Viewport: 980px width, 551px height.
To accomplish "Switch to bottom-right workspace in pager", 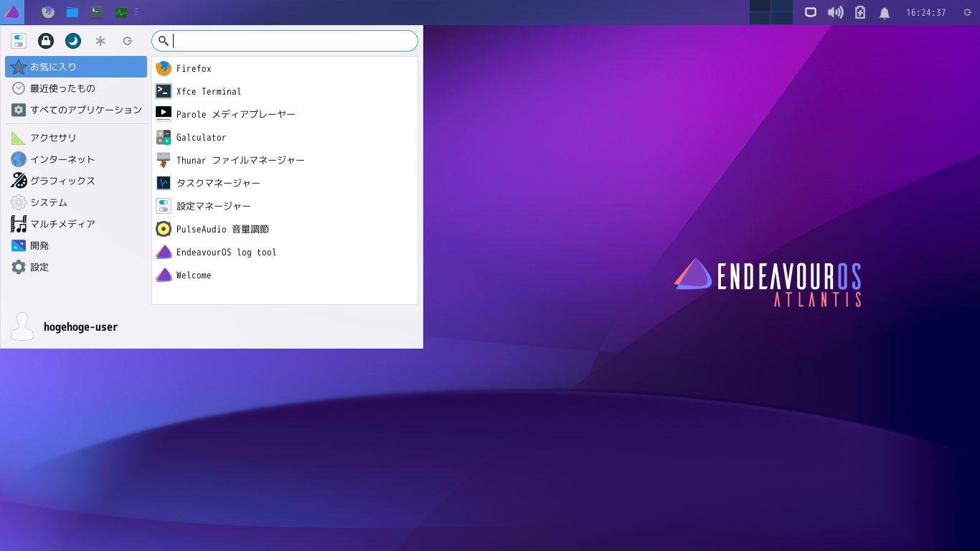I will pyautogui.click(x=782, y=19).
